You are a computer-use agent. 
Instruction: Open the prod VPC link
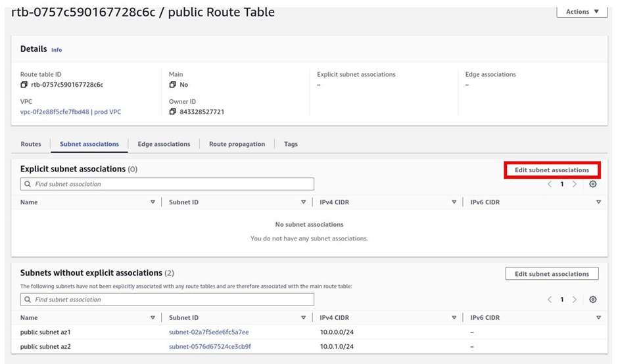tap(70, 112)
